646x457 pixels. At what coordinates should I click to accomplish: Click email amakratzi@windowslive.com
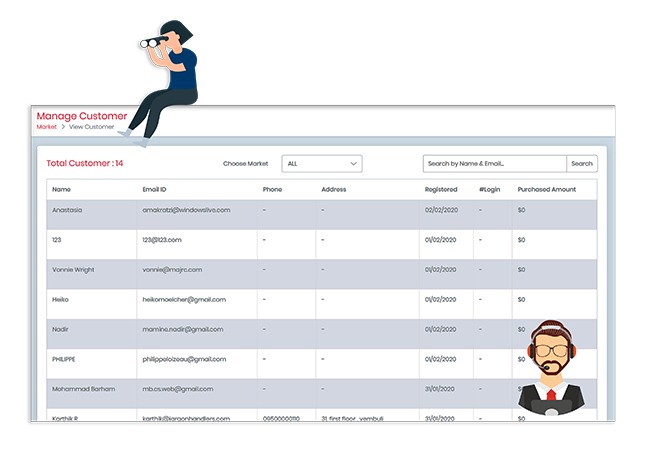coord(186,210)
